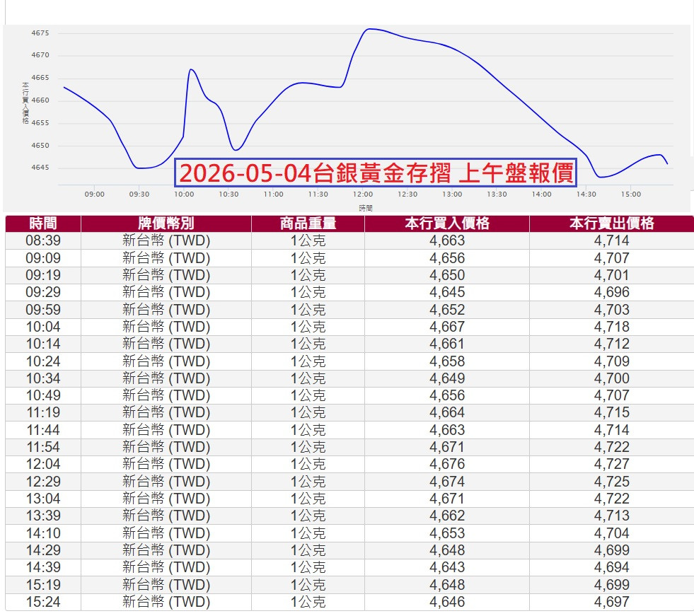Select the 14:10 time cell
Viewport: 694px width, 616px height.
click(43, 533)
